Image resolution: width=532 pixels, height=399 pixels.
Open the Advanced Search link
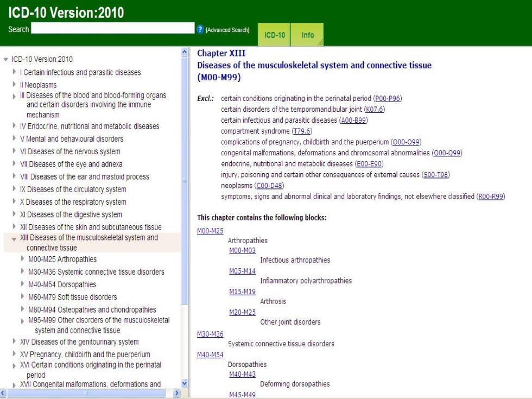(227, 30)
